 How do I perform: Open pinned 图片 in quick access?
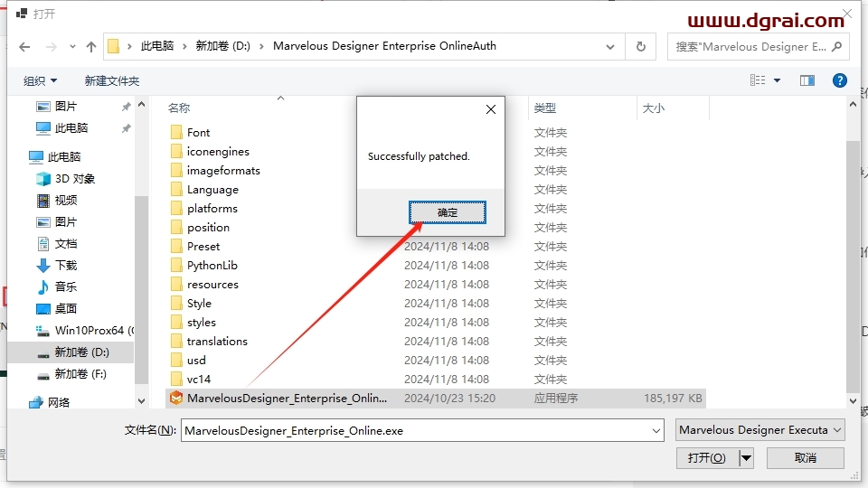[x=66, y=107]
